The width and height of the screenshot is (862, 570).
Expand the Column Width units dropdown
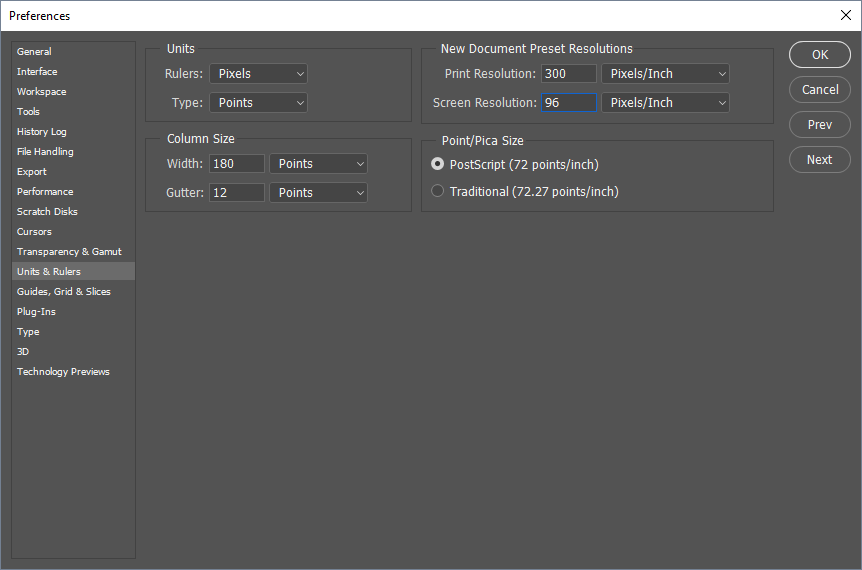click(318, 164)
